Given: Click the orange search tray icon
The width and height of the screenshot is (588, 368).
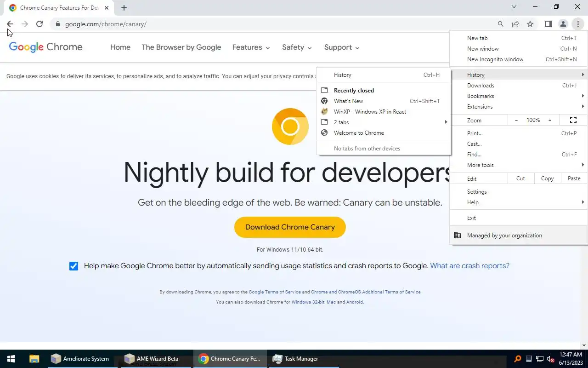Looking at the screenshot, I should (518, 359).
